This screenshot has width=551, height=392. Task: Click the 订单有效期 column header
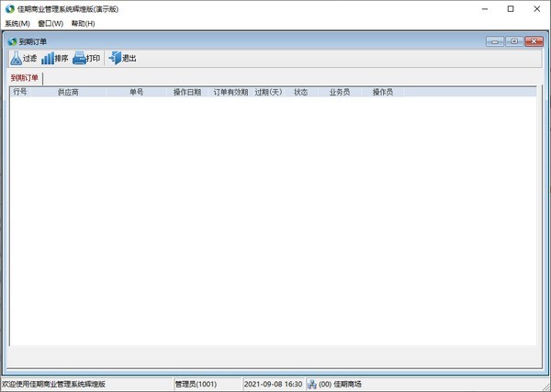pyautogui.click(x=231, y=92)
